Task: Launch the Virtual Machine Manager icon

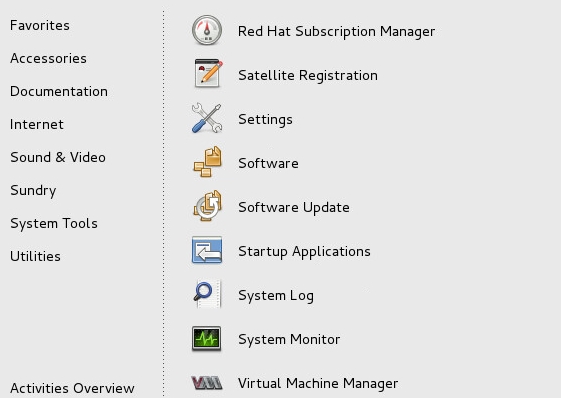Action: coord(206,383)
